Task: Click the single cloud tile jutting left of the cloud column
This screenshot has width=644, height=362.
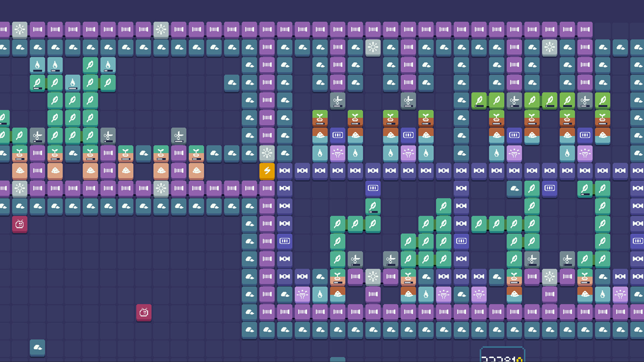Action: pyautogui.click(x=232, y=82)
